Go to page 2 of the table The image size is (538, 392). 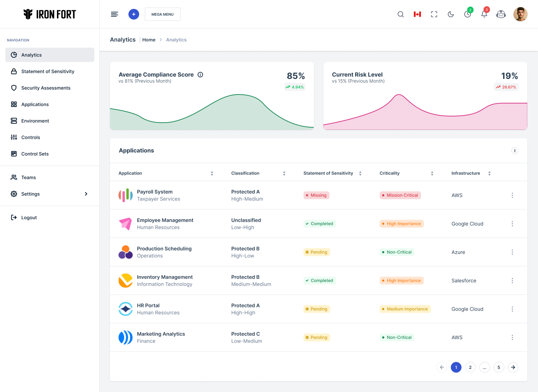470,367
